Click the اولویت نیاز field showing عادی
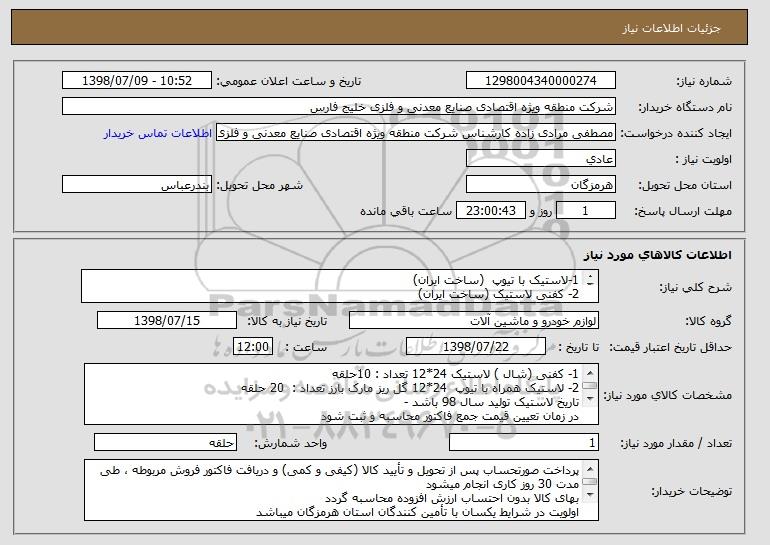The height and width of the screenshot is (545, 770). (x=541, y=159)
